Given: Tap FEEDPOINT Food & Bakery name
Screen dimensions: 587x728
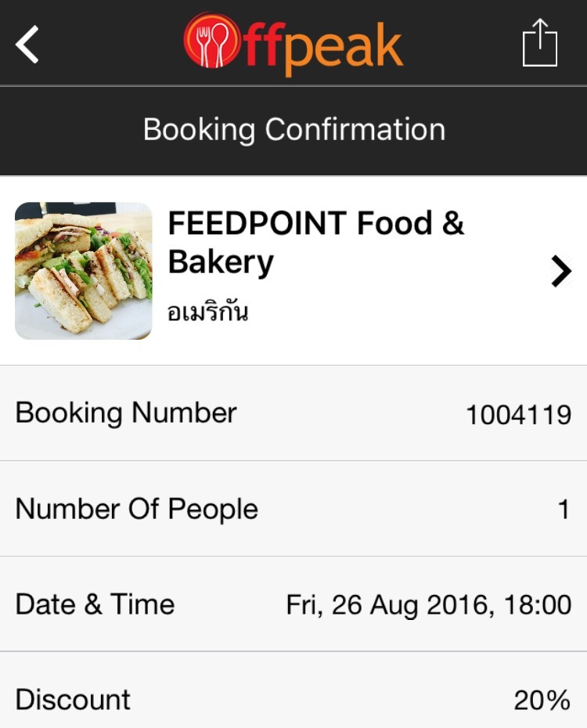Looking at the screenshot, I should point(315,243).
